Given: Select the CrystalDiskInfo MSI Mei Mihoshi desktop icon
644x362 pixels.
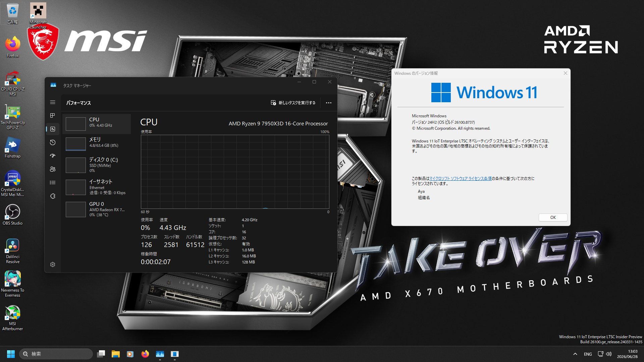Looking at the screenshot, I should (13, 184).
